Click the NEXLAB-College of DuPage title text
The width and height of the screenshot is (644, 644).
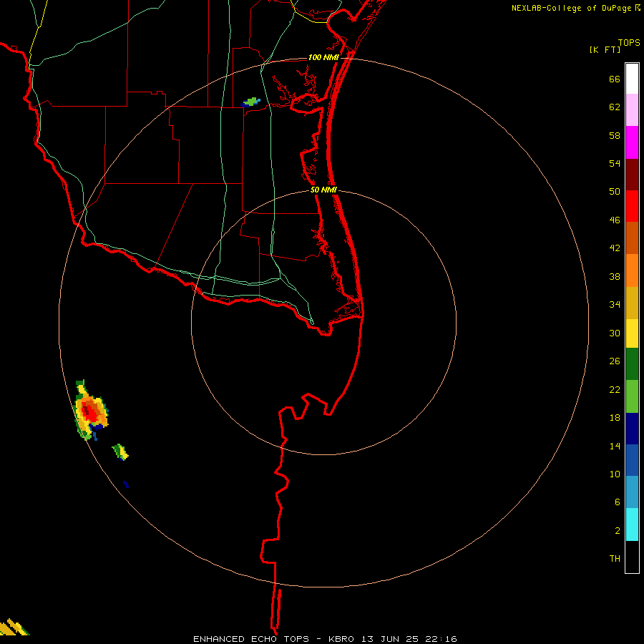click(571, 8)
